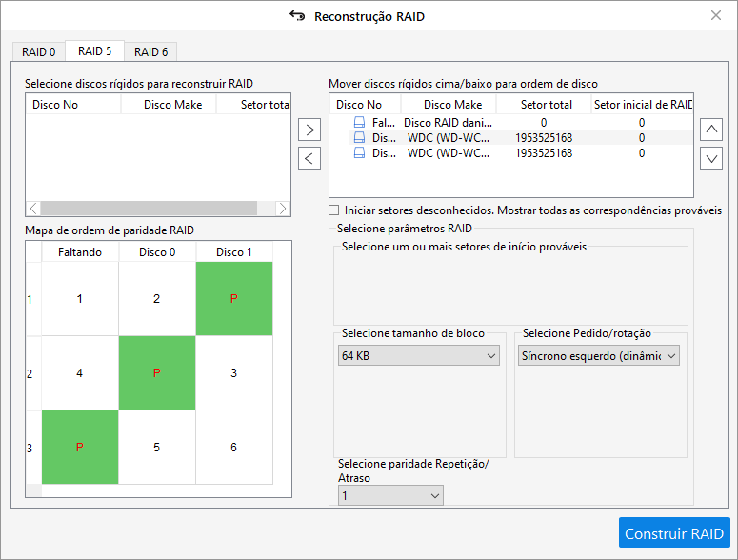Select the last WDC (WD-WC... disk row
The height and width of the screenshot is (560, 738).
[511, 153]
